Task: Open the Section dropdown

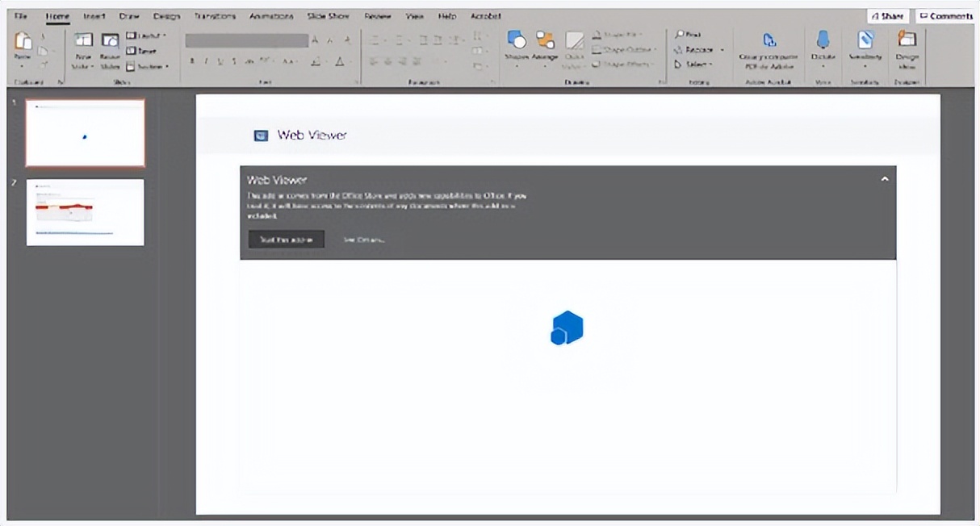Action: click(x=148, y=66)
